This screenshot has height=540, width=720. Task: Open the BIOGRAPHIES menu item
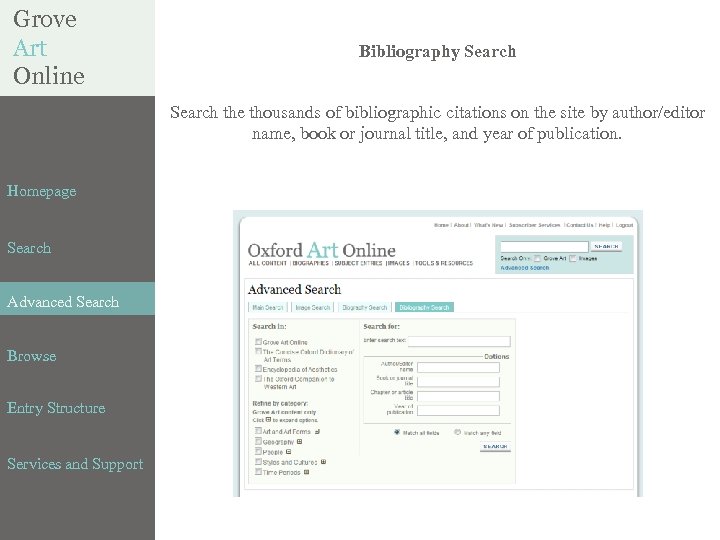311,263
